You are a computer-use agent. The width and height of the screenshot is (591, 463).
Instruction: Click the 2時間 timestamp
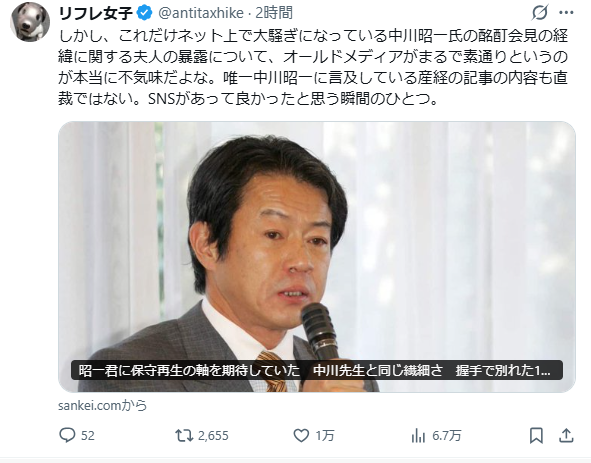point(274,13)
